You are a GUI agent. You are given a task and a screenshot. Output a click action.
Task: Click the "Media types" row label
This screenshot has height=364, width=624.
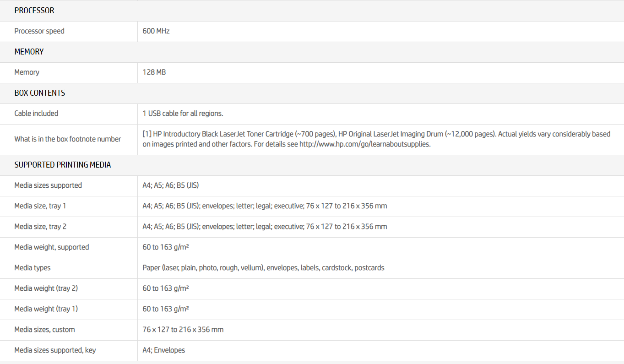tap(33, 268)
